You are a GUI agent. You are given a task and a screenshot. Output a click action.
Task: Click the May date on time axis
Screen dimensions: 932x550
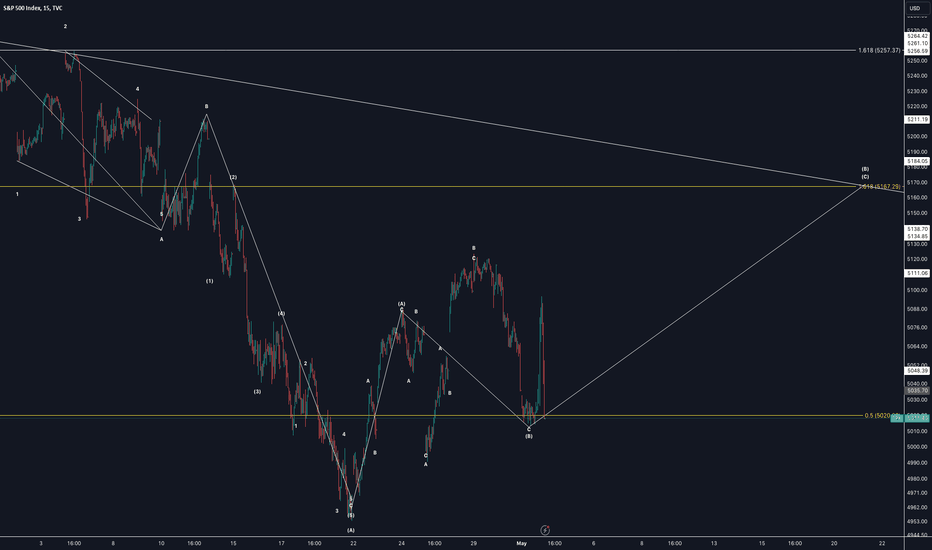pos(521,543)
